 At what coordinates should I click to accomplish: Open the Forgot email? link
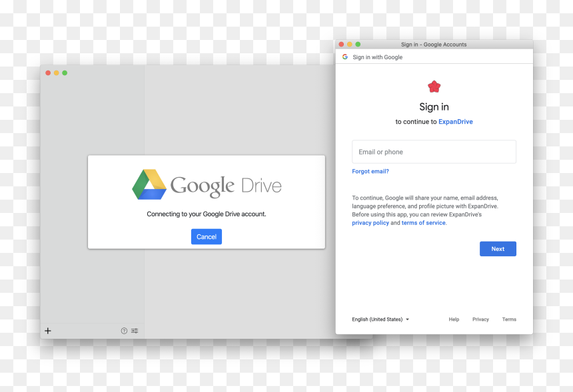pyautogui.click(x=370, y=171)
